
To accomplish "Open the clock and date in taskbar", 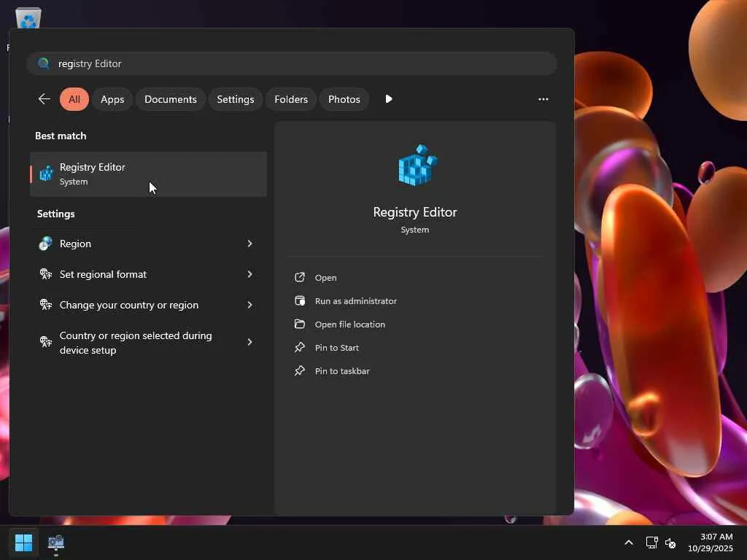I will [x=711, y=542].
